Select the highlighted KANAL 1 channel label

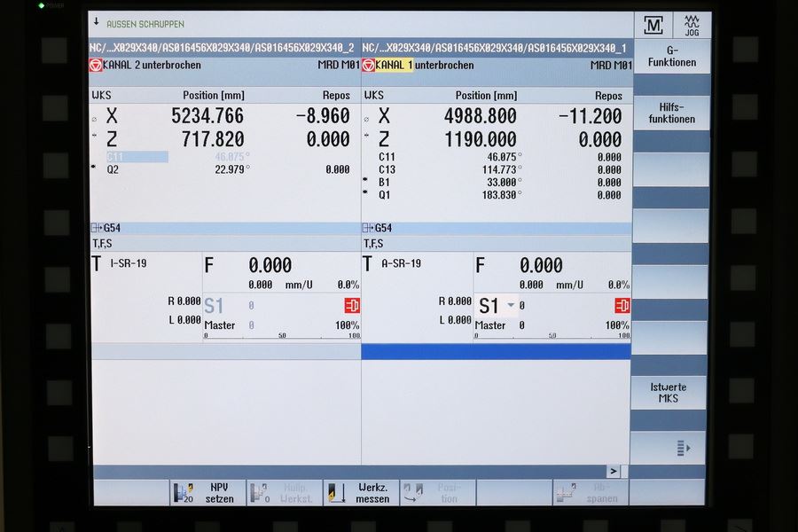click(x=394, y=66)
